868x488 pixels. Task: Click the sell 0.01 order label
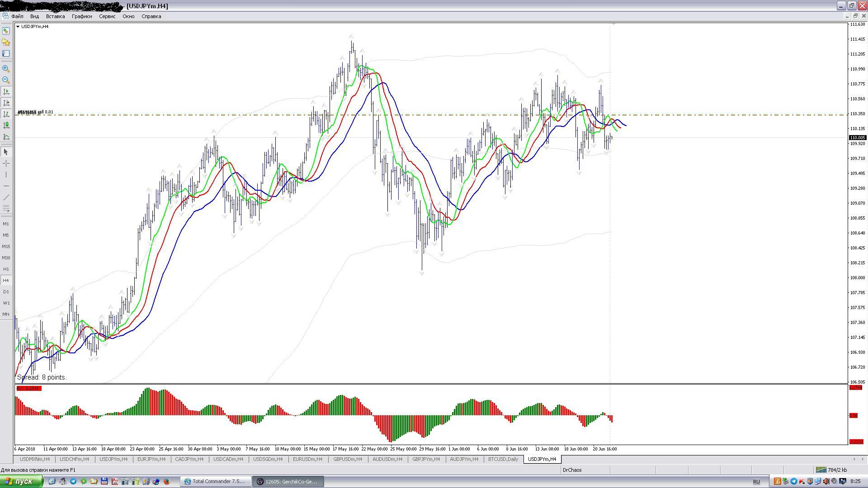coord(35,112)
